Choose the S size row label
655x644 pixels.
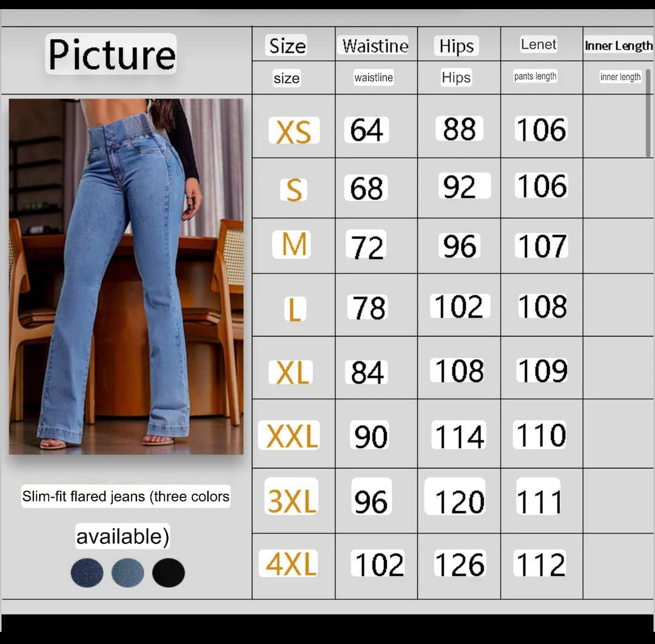tap(294, 190)
